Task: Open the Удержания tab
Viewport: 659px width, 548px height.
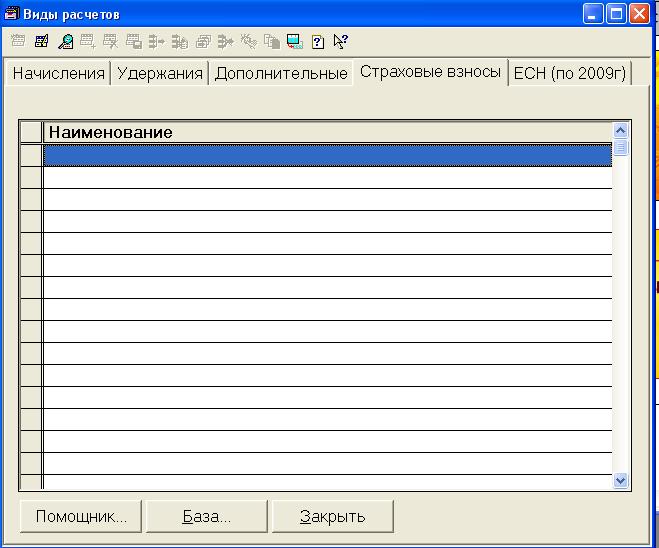Action: pos(158,74)
